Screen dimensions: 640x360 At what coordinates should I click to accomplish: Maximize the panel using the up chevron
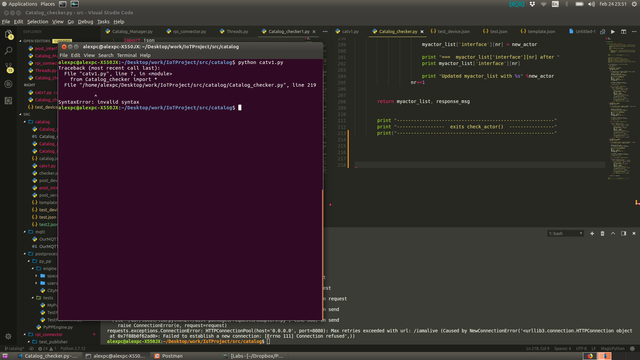pos(613,233)
